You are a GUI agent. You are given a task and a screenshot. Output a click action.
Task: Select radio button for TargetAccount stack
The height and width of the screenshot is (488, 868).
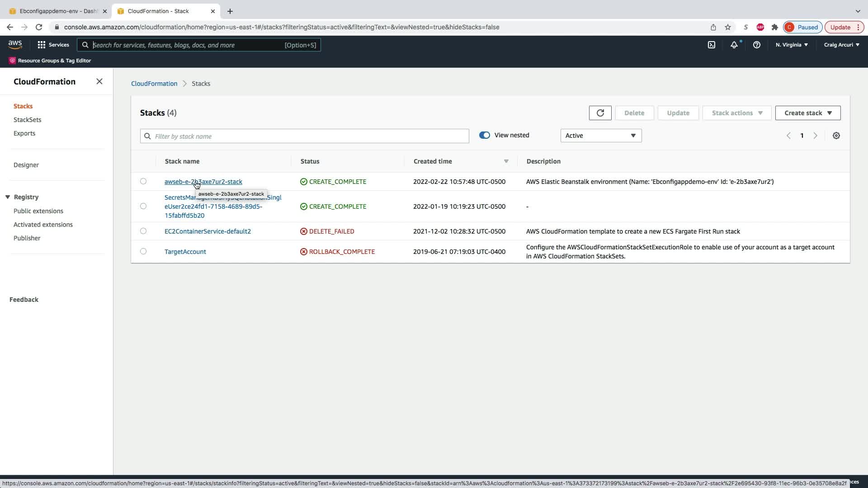click(x=143, y=251)
